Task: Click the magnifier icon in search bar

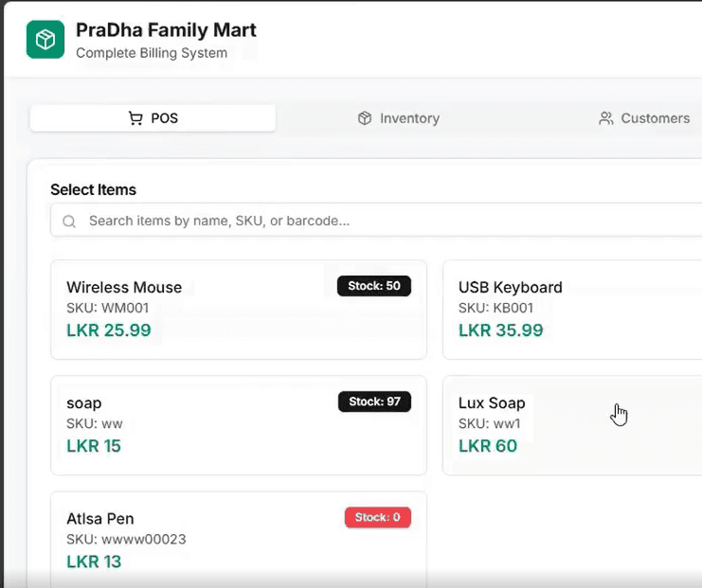Action: coord(69,222)
